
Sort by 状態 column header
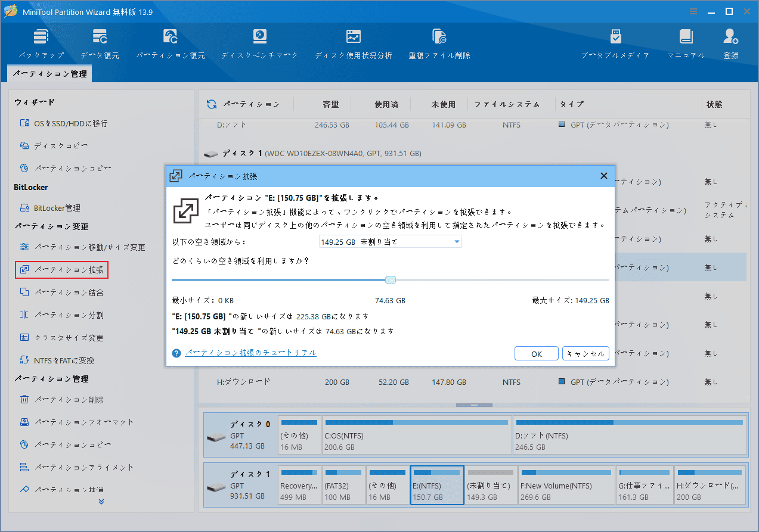(714, 104)
